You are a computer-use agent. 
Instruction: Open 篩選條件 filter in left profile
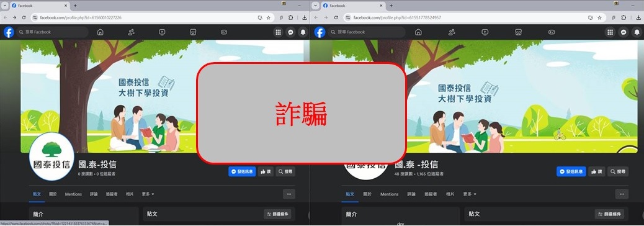278,214
